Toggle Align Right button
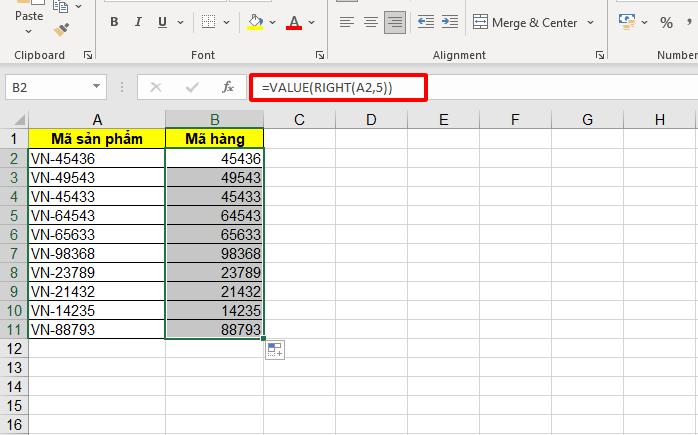Viewport: 698px width, 435px height. [395, 22]
